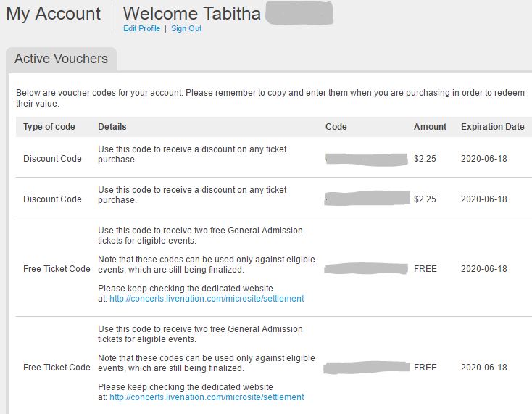Click the last row's 2020-06-18 expiration date
The image size is (532, 414).
[x=483, y=368]
